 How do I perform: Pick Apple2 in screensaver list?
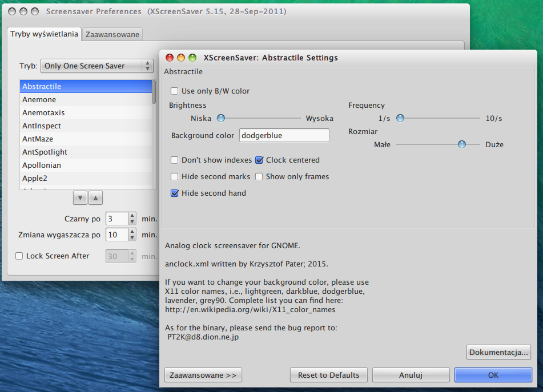(86, 179)
